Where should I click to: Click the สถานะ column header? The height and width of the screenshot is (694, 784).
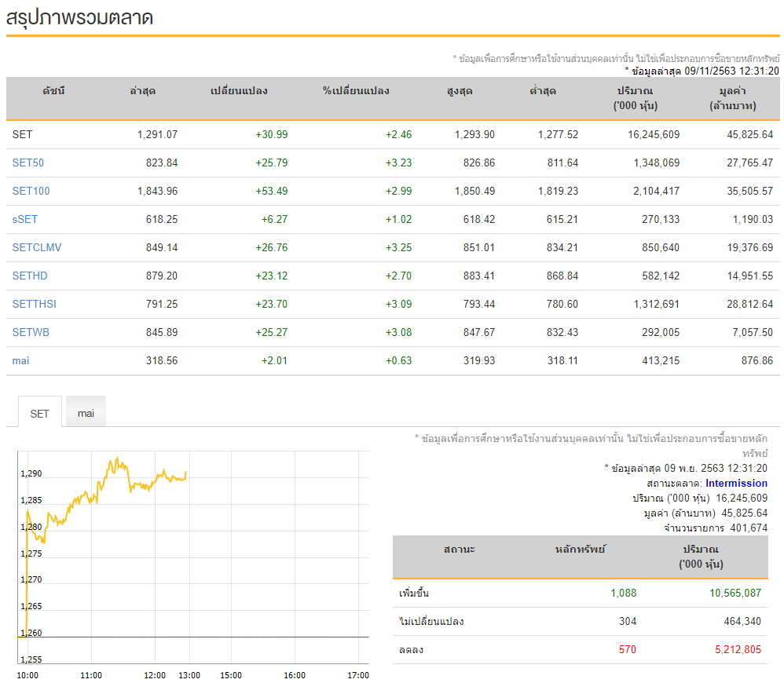459,550
